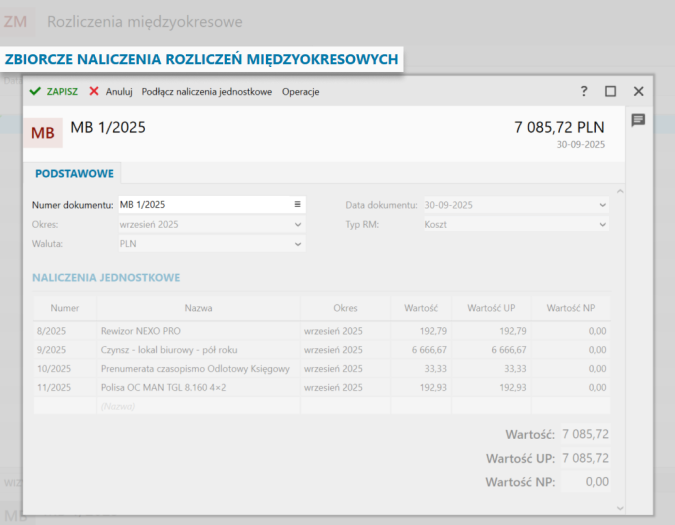
Task: Sort table by Wartość UP column header
Action: [x=491, y=308]
